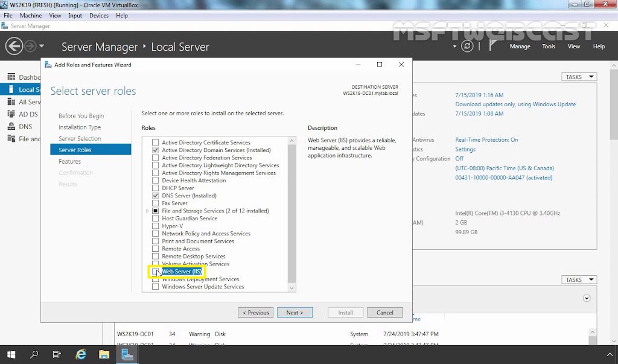Click the Windows Start button
Viewport: 618px width, 364px height.
[x=11, y=354]
